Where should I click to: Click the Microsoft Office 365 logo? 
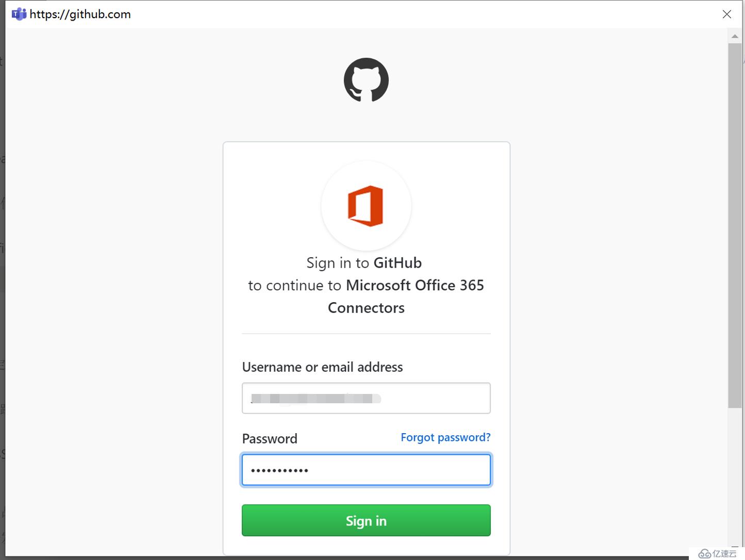coord(366,206)
